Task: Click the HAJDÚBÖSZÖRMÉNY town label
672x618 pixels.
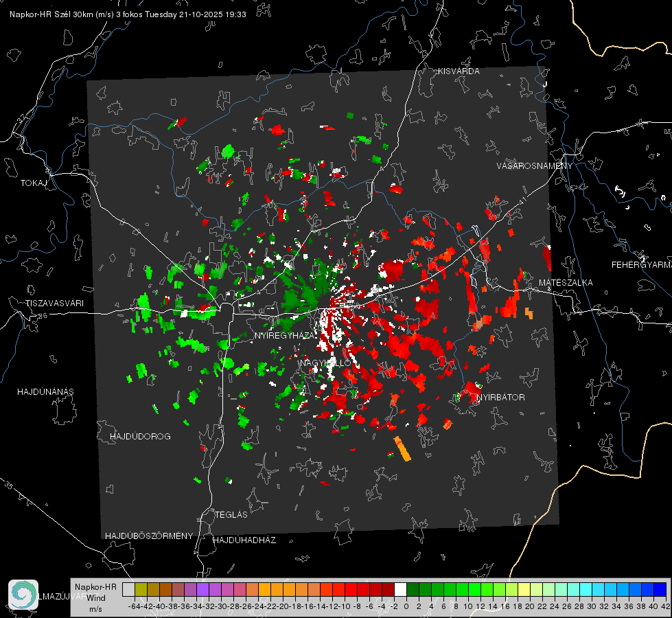Action: (x=149, y=536)
